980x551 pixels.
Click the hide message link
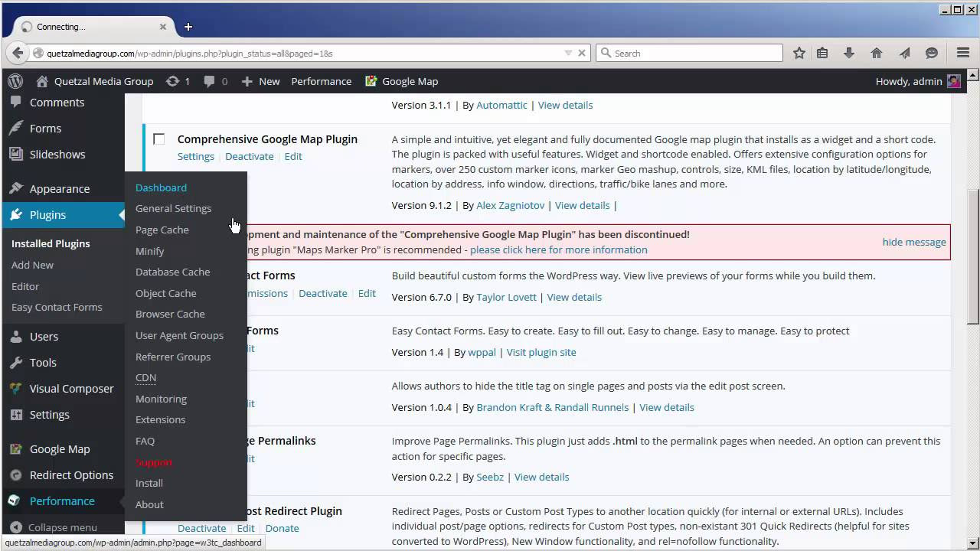(914, 242)
